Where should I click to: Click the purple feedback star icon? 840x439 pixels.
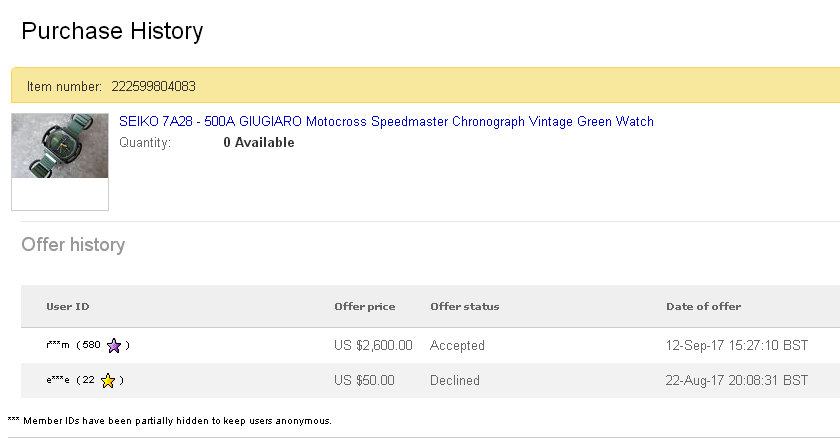[114, 346]
